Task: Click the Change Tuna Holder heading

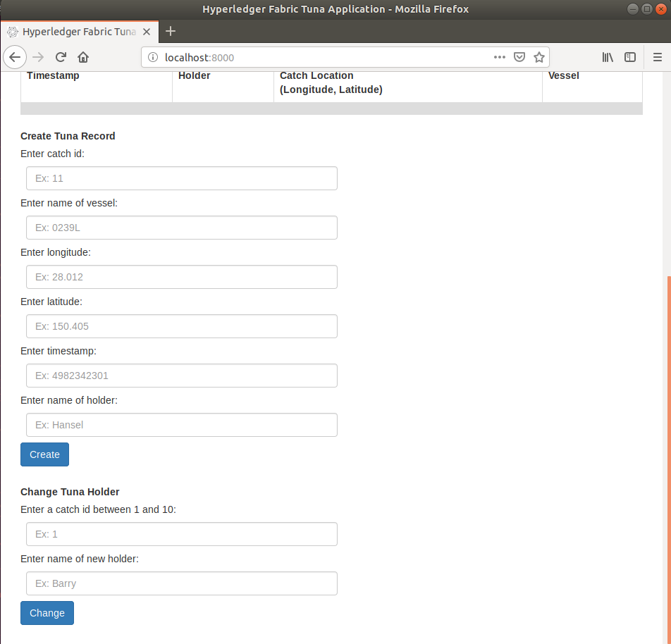Action: (x=70, y=492)
